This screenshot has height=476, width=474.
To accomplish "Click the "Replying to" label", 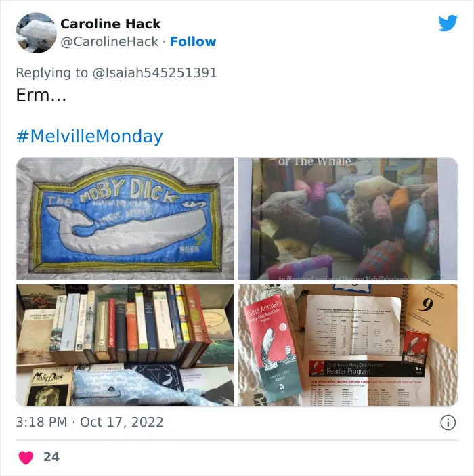I will point(52,73).
